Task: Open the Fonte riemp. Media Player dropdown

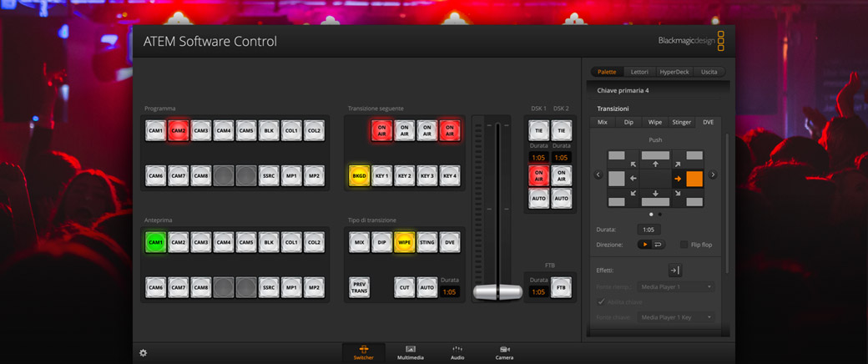Action: point(676,287)
